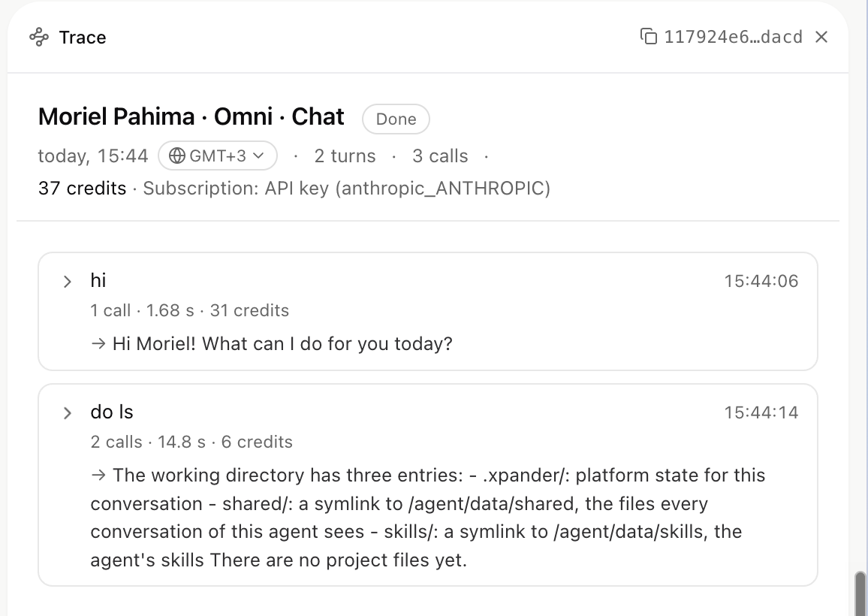Click the Trace workflow icon in header

point(39,37)
